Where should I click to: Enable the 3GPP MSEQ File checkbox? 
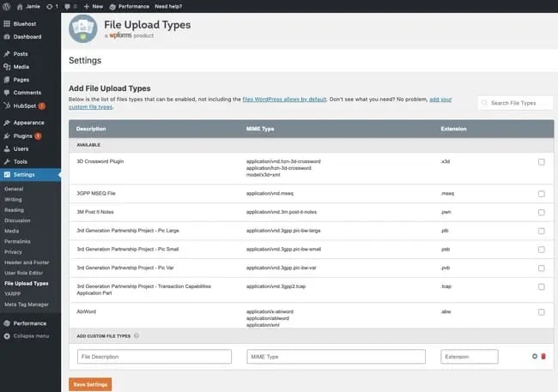(542, 194)
